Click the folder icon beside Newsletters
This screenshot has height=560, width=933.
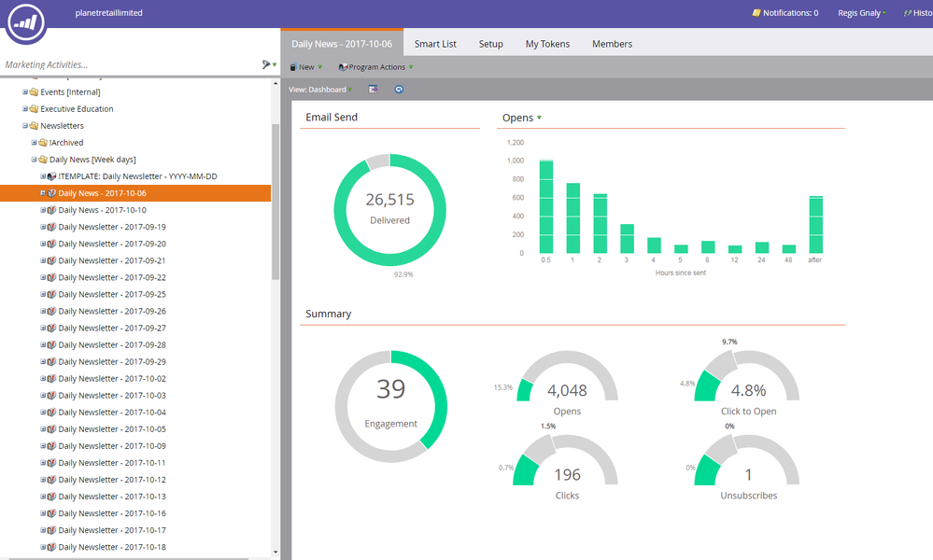(x=34, y=125)
